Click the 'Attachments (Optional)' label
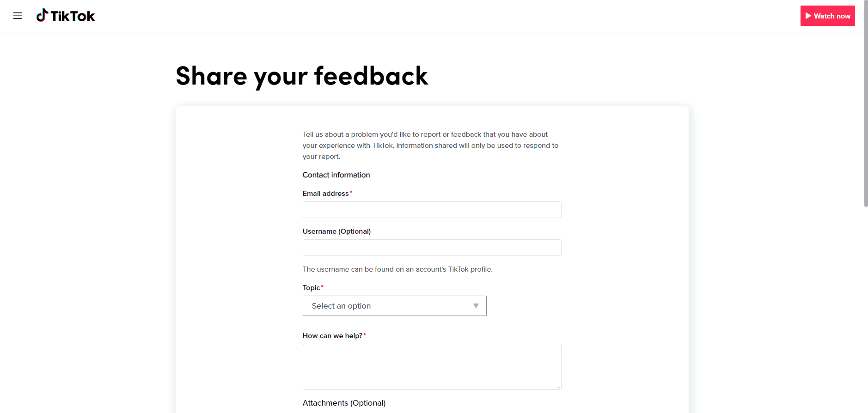The height and width of the screenshot is (413, 868). click(x=344, y=403)
